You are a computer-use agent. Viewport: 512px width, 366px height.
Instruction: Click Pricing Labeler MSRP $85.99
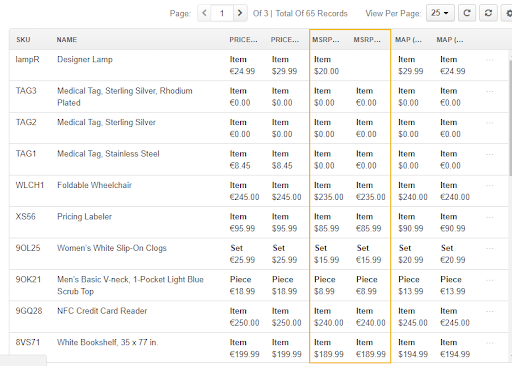point(326,229)
